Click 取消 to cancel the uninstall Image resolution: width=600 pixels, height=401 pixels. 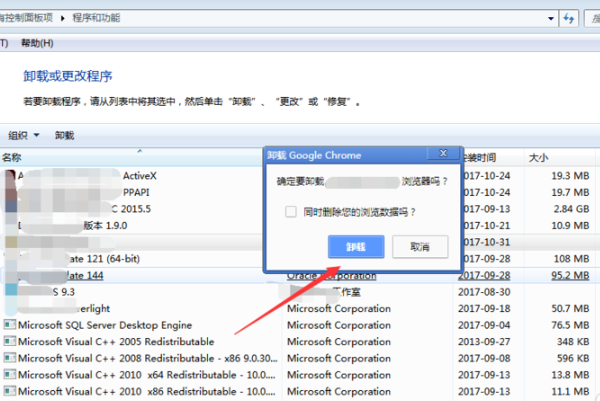point(420,247)
